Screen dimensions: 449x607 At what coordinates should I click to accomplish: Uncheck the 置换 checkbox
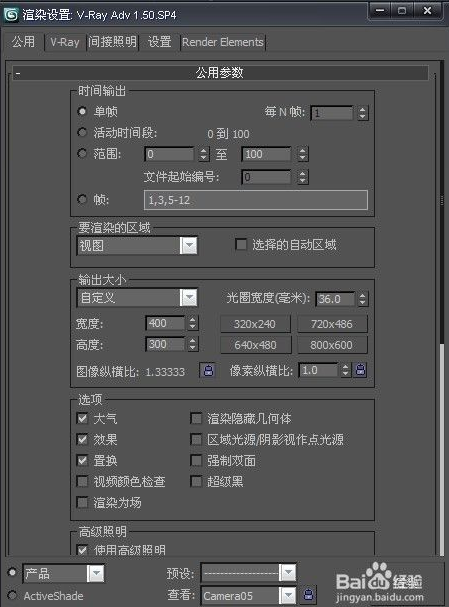click(x=82, y=460)
